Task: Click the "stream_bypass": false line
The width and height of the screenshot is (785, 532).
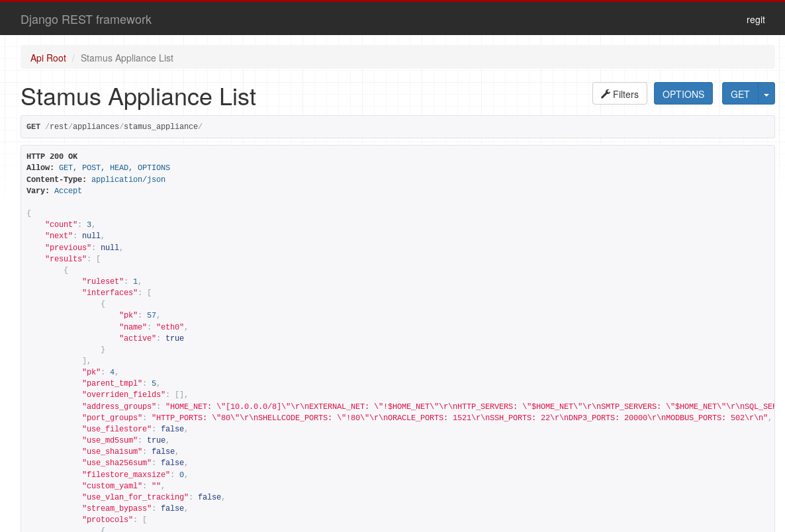Action: 135,508
